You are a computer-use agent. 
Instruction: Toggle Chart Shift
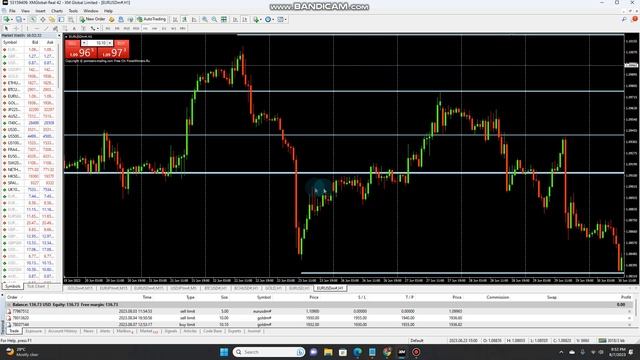(244, 19)
